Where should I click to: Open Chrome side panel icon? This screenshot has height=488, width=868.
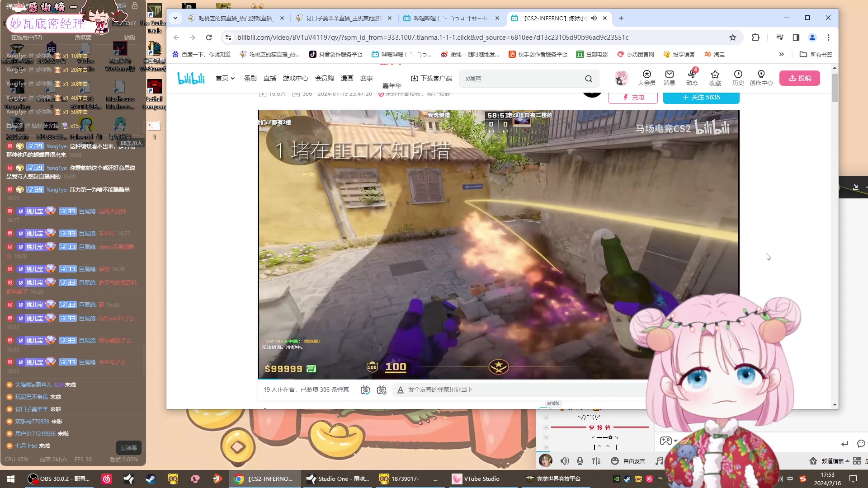pyautogui.click(x=796, y=38)
